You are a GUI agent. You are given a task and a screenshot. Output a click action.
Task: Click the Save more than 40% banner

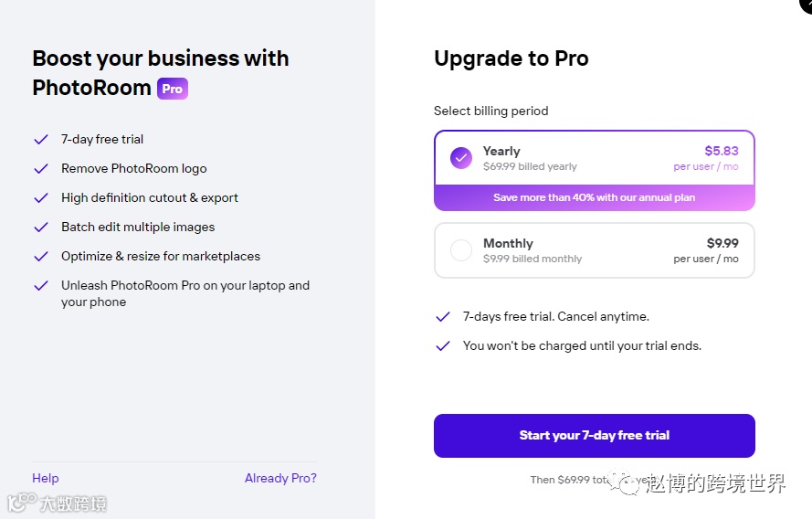point(594,197)
